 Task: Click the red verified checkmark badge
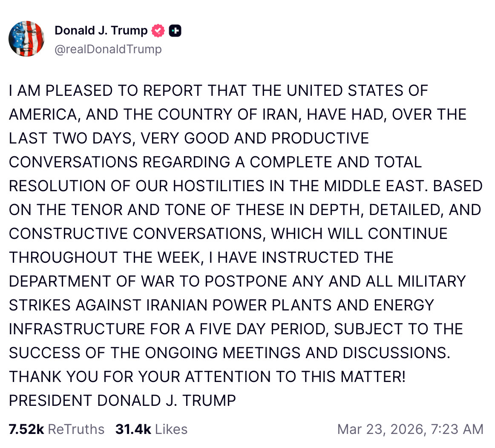[158, 31]
